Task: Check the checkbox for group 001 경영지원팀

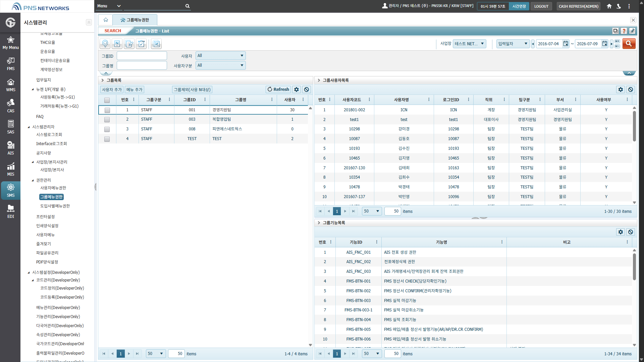Action: tap(107, 110)
